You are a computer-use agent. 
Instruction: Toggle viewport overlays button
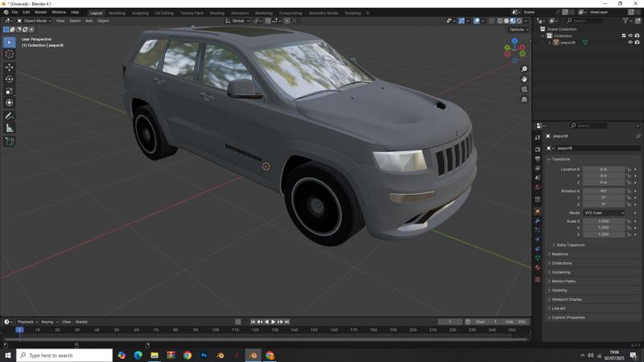click(x=477, y=21)
